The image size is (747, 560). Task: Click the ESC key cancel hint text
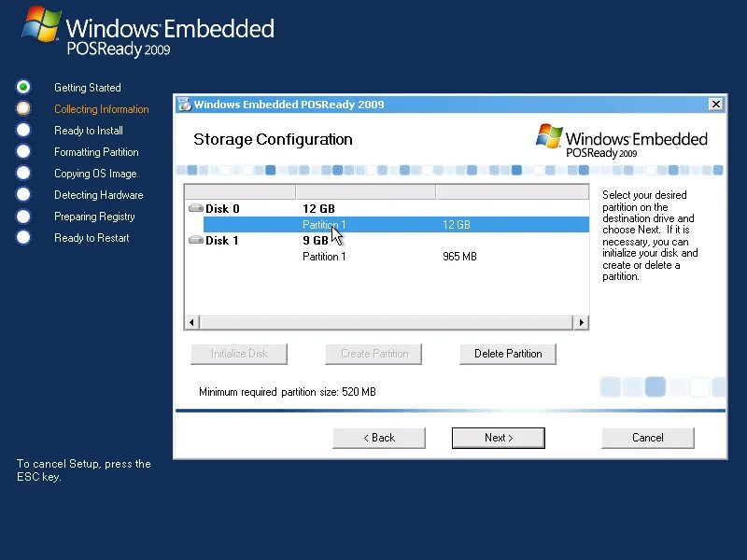point(84,470)
